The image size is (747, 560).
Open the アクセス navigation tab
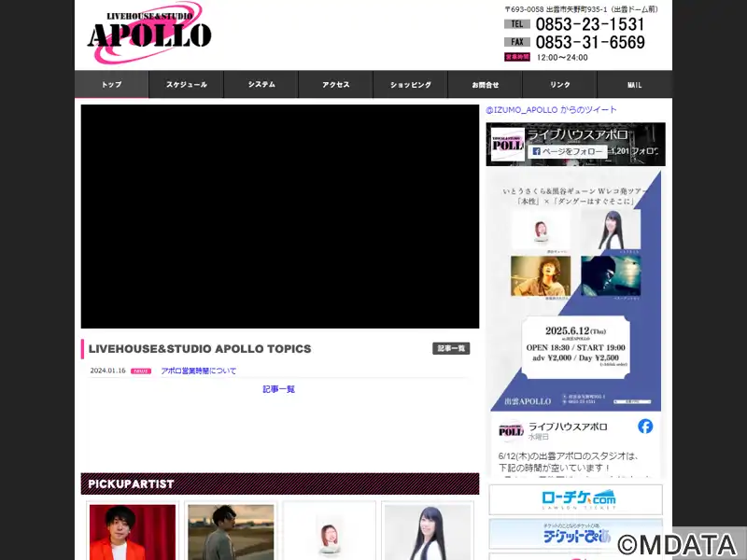[x=336, y=84]
